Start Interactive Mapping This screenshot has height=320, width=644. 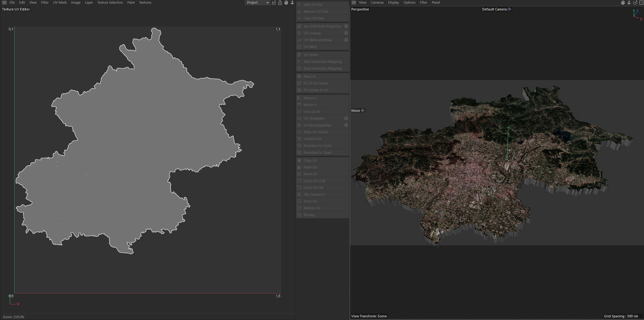pyautogui.click(x=322, y=61)
